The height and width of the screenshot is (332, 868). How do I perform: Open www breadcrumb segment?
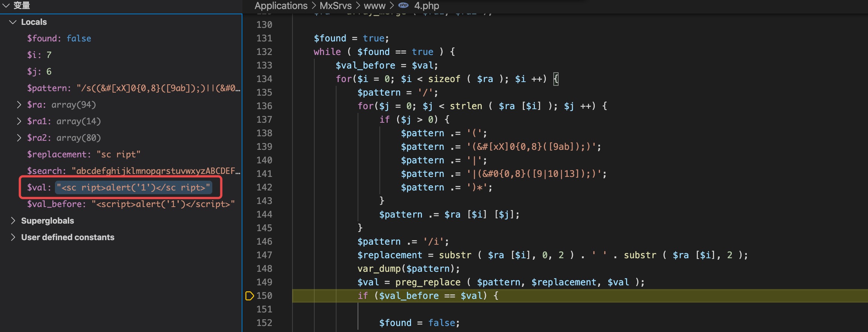[x=375, y=6]
